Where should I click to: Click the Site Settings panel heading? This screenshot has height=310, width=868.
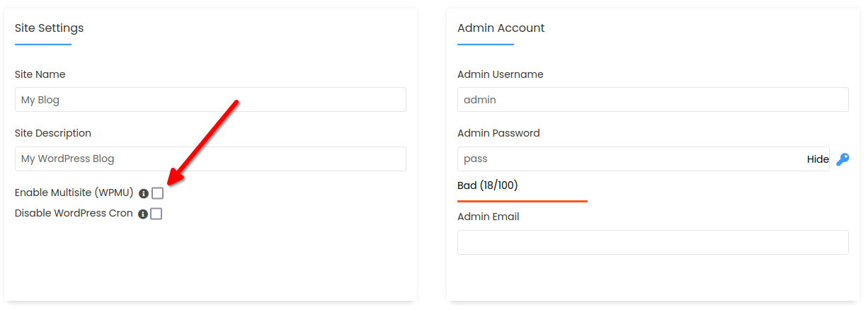click(x=50, y=28)
